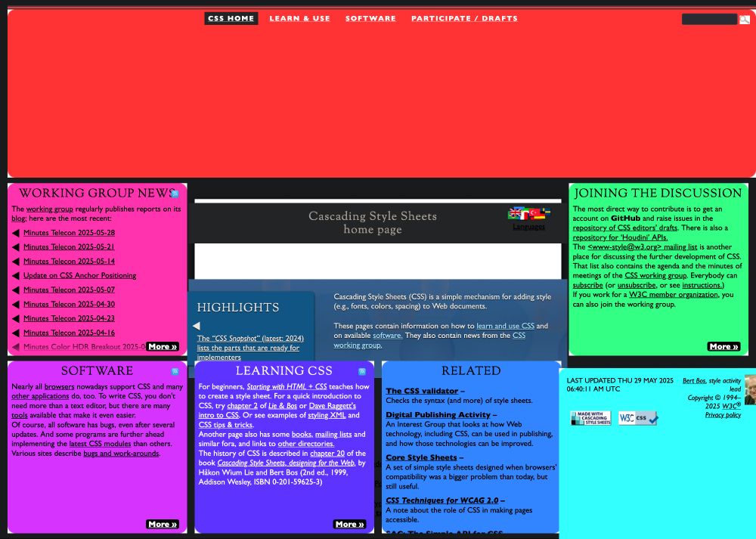The width and height of the screenshot is (756, 539).
Task: Open the repository for 'Houdini' APIs link
Action: tap(620, 237)
